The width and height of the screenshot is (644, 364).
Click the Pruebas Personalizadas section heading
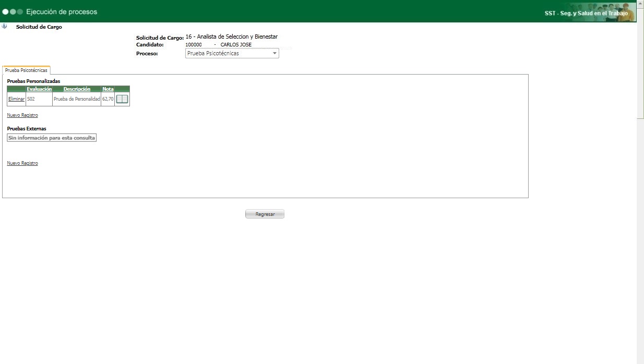click(x=33, y=81)
